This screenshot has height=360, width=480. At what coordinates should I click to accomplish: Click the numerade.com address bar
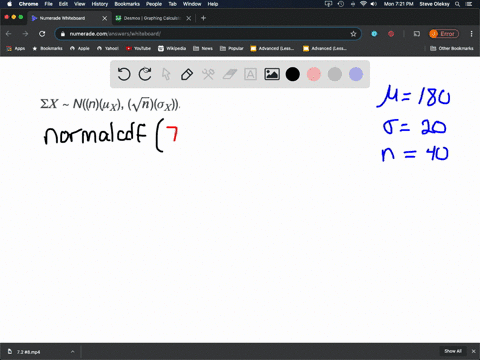click(x=208, y=34)
